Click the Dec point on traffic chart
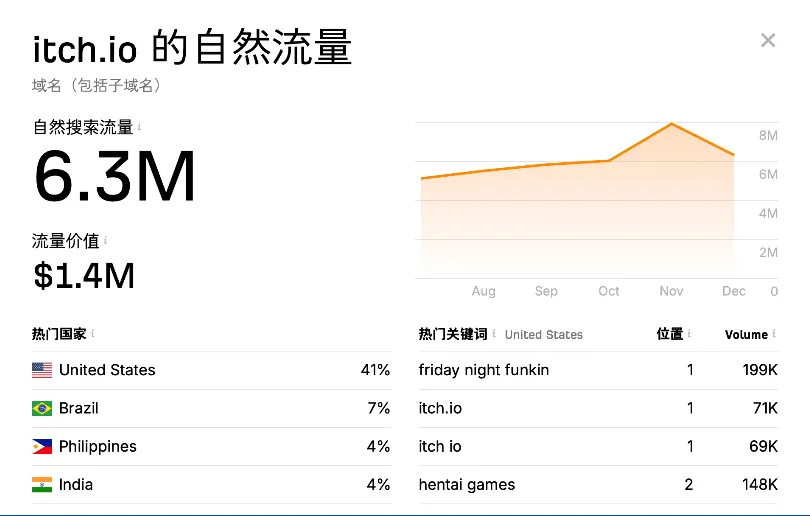 [x=734, y=154]
